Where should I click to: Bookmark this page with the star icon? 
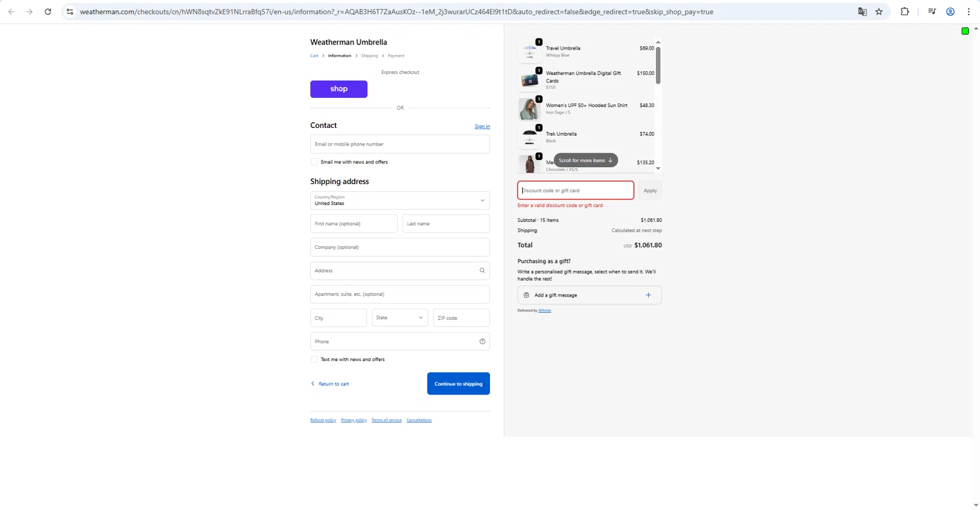[879, 12]
